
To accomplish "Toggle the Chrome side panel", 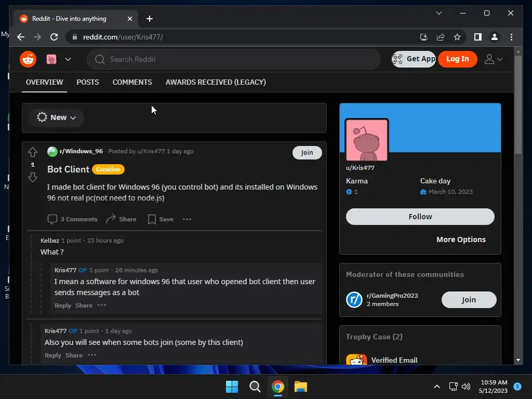I will tap(478, 37).
